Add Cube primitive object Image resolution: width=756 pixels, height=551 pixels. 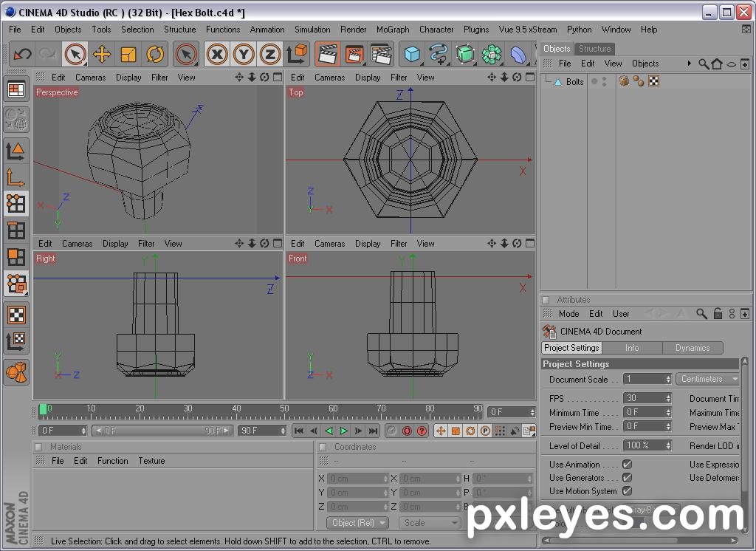pyautogui.click(x=412, y=54)
